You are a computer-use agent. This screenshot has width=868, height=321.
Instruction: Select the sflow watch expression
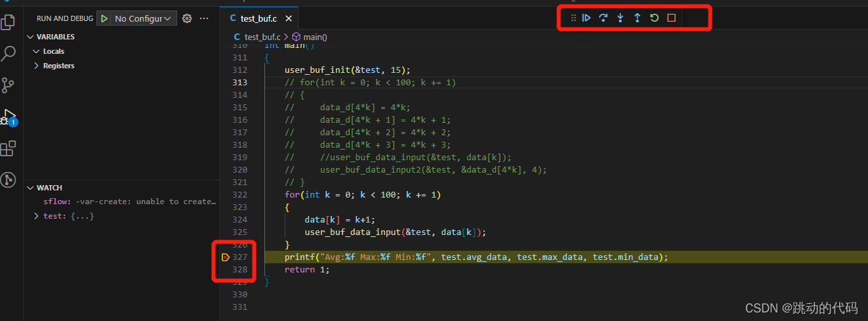tap(130, 202)
